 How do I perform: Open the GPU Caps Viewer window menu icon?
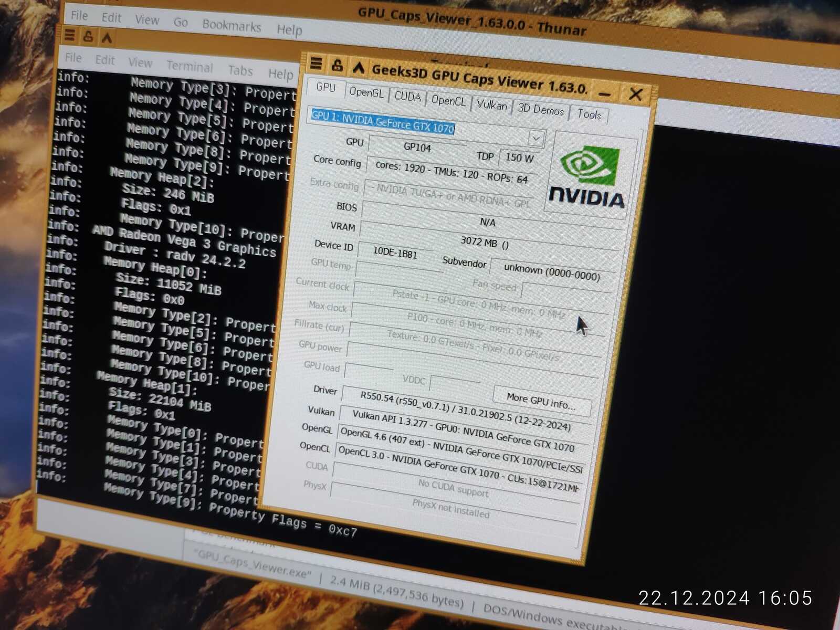316,64
